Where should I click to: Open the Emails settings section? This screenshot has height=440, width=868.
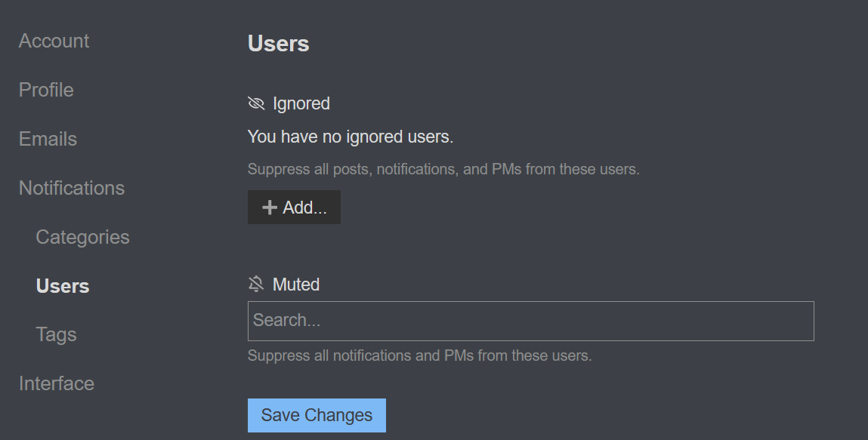click(x=48, y=139)
